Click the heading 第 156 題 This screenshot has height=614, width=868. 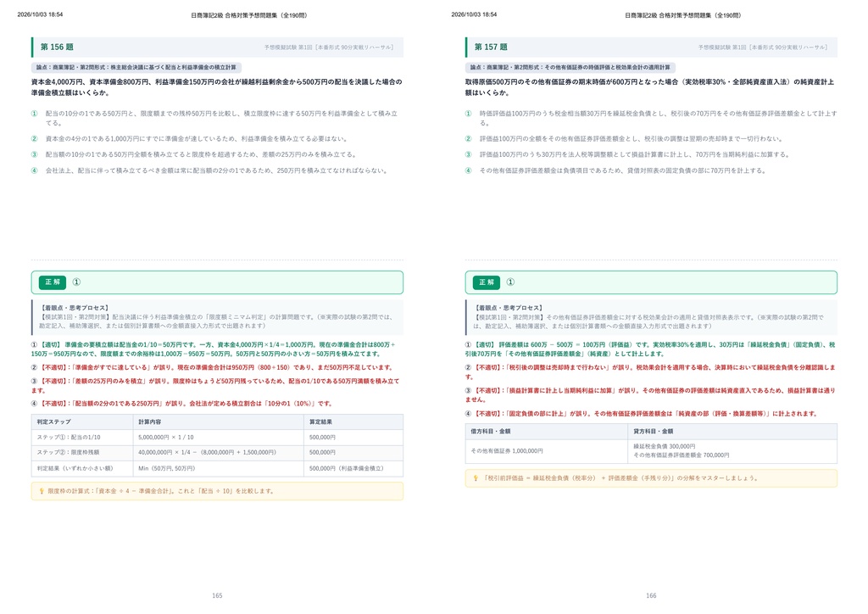click(57, 47)
